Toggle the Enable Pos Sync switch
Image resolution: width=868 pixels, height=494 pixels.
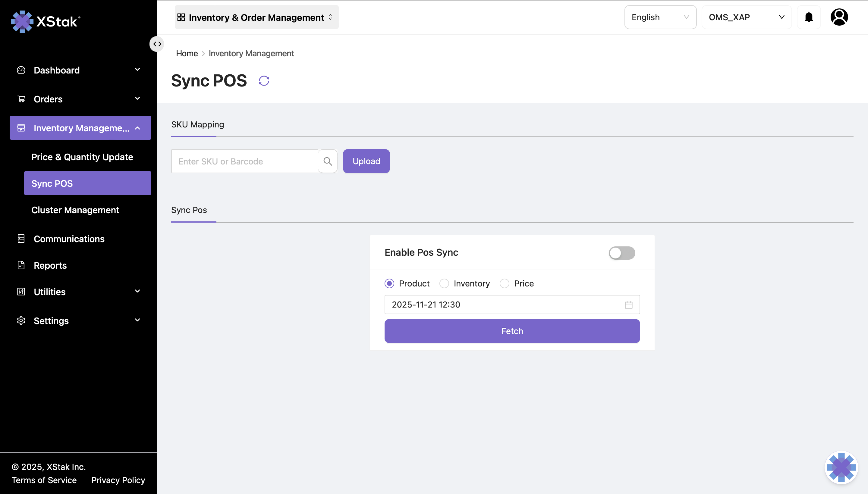tap(621, 253)
